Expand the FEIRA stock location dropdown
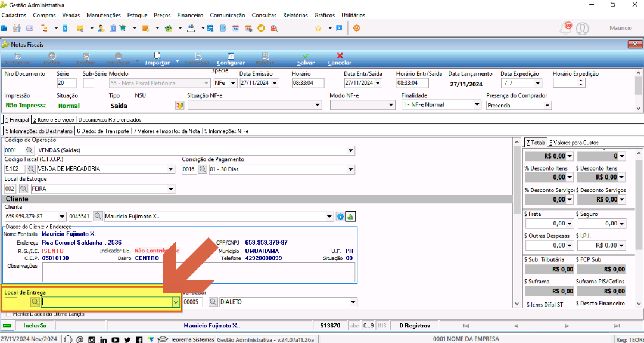The image size is (644, 343). tap(171, 189)
